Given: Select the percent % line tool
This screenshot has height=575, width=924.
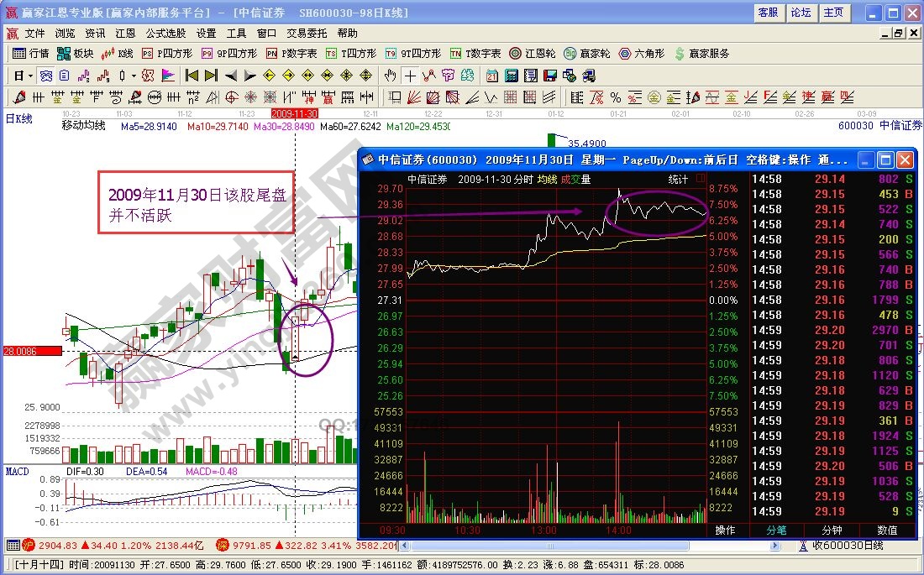Looking at the screenshot, I should point(616,97).
